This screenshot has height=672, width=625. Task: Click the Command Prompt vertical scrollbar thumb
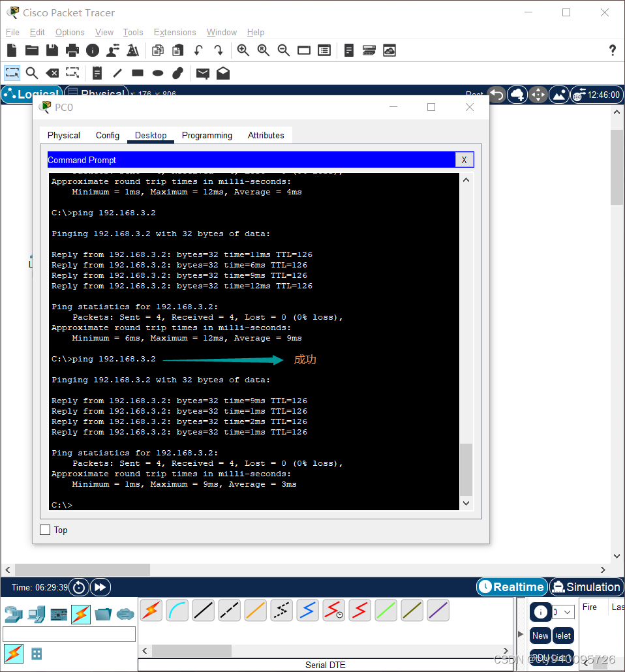point(466,470)
